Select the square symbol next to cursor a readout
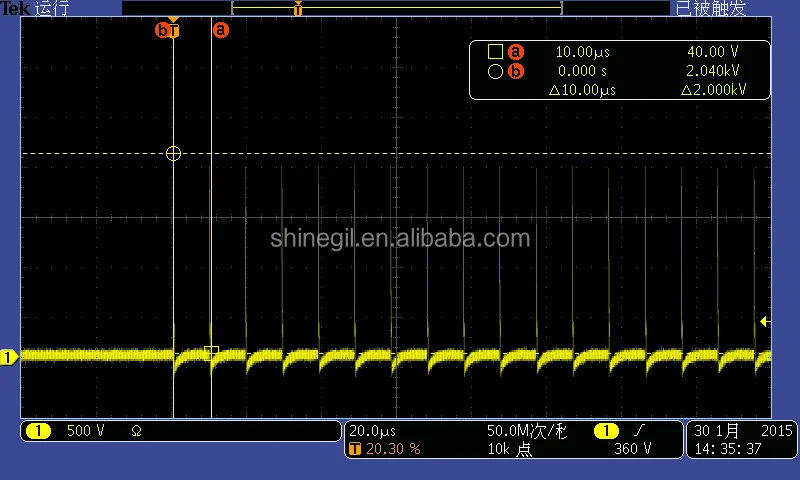The image size is (800, 480). 495,52
